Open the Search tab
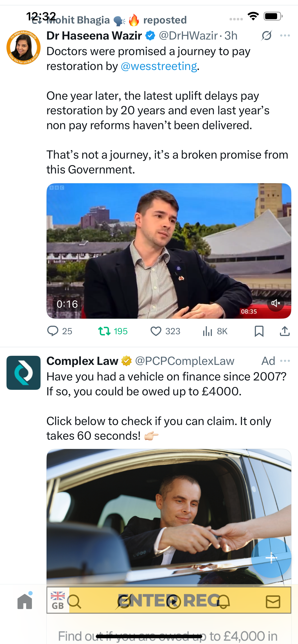298x644 pixels. pos(74,602)
